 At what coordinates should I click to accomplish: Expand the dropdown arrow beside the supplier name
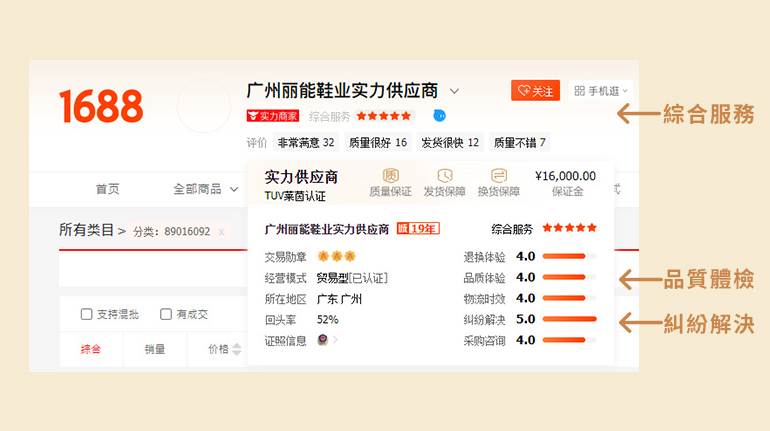pos(454,91)
